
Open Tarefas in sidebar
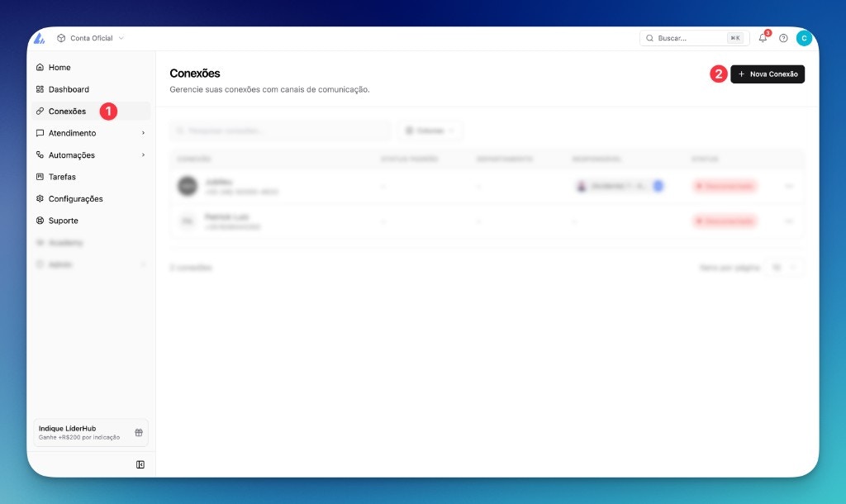pyautogui.click(x=91, y=177)
